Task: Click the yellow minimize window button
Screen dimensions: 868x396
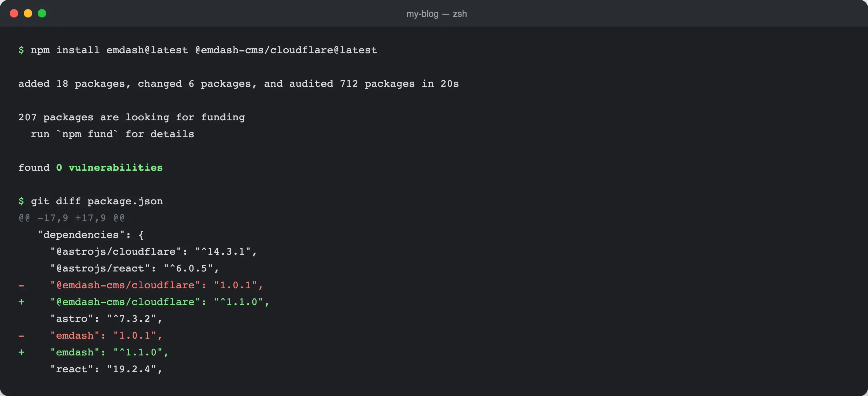Action: click(28, 13)
